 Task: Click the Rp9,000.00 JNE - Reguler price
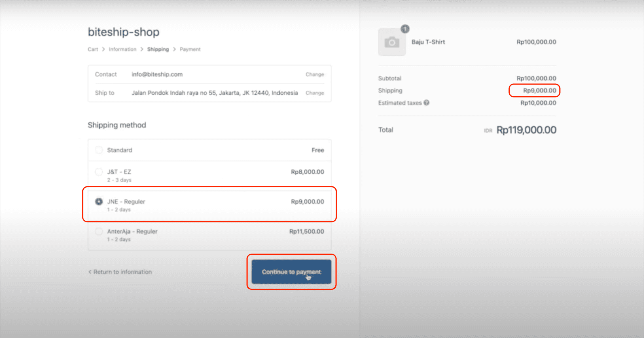click(307, 201)
